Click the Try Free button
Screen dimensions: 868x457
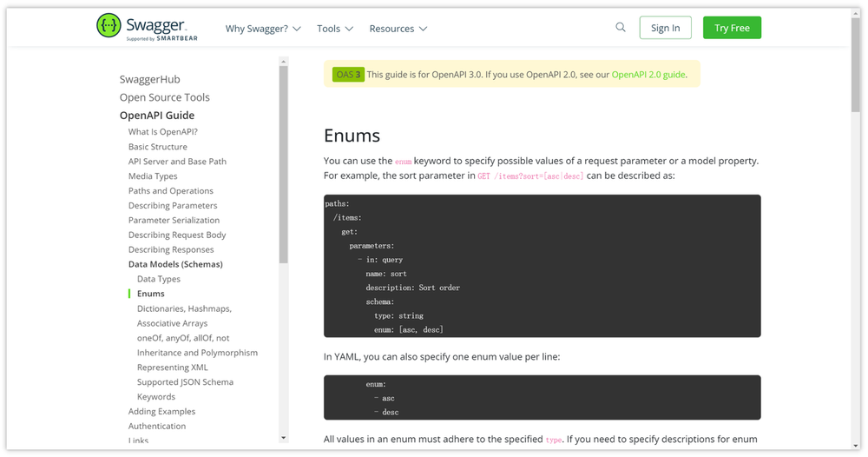click(x=732, y=28)
